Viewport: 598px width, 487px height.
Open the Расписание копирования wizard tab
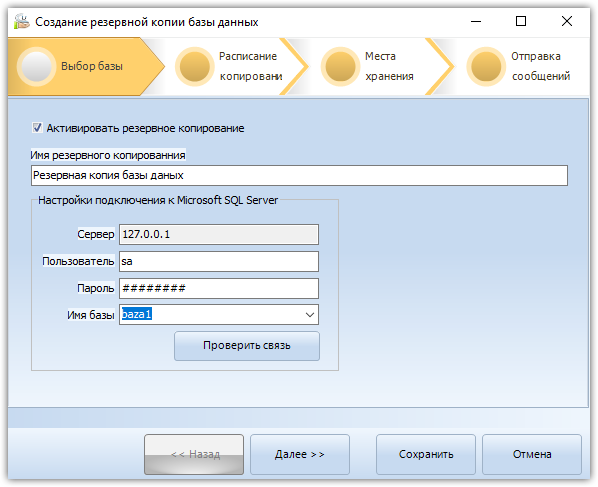tap(229, 66)
